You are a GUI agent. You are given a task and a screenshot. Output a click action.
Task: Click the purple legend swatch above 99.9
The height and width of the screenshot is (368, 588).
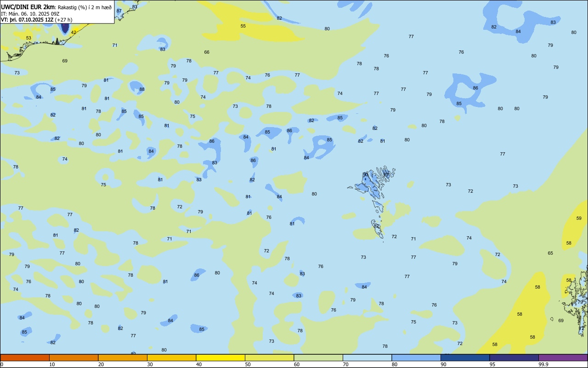[x=563, y=357]
